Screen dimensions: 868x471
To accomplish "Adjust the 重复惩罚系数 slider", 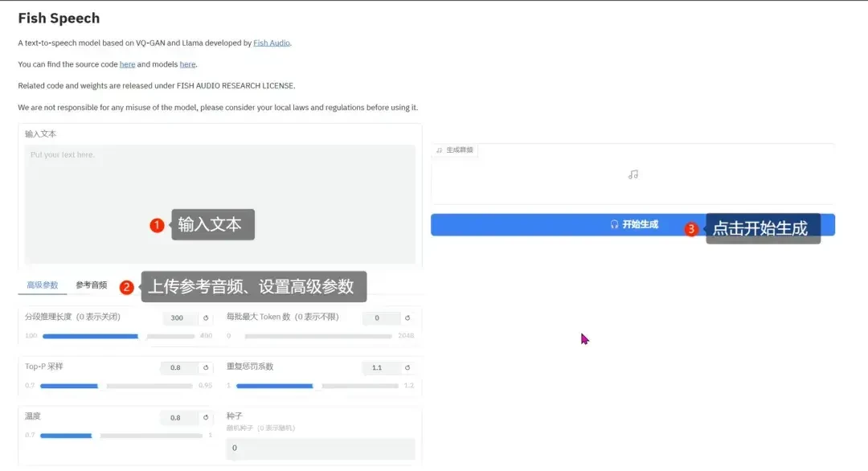I will point(317,386).
